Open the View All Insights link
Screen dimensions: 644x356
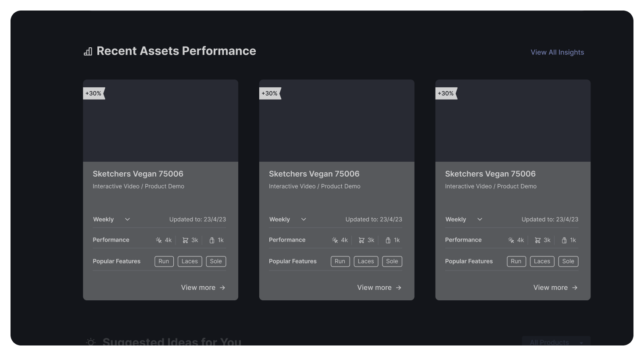557,52
